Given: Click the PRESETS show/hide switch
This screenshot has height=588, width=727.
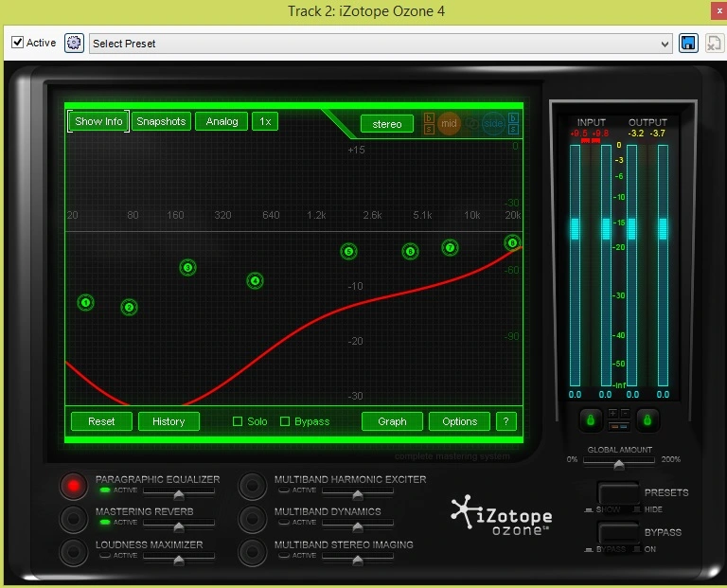Looking at the screenshot, I should click(x=618, y=493).
